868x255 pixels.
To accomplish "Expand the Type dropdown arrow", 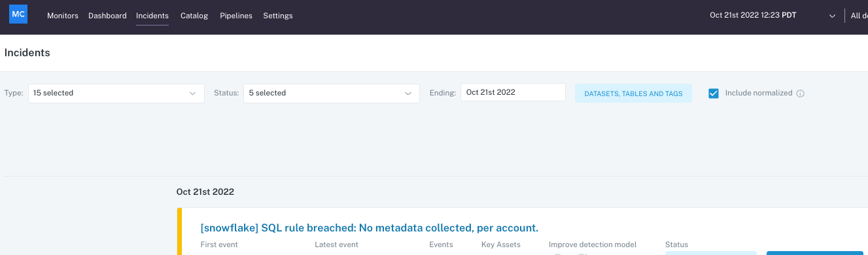I will point(192,93).
